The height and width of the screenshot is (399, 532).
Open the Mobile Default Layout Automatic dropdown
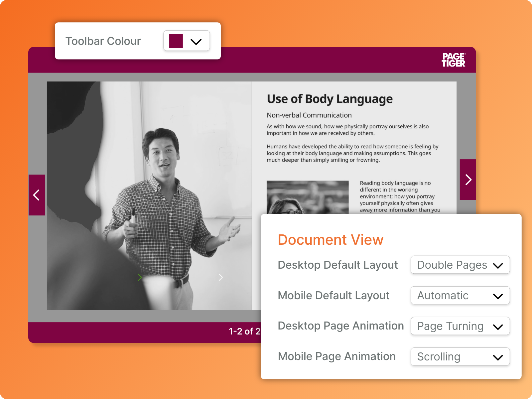pyautogui.click(x=460, y=295)
